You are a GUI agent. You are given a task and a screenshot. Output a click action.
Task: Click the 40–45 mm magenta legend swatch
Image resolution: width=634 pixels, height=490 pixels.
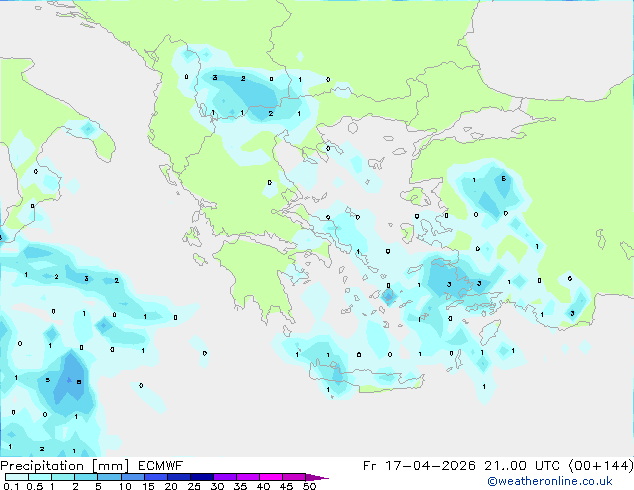271,477
